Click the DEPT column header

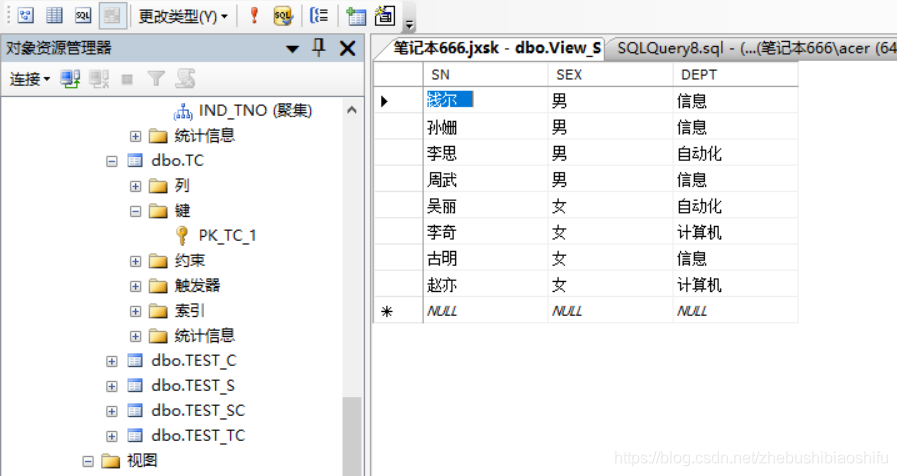[735, 74]
